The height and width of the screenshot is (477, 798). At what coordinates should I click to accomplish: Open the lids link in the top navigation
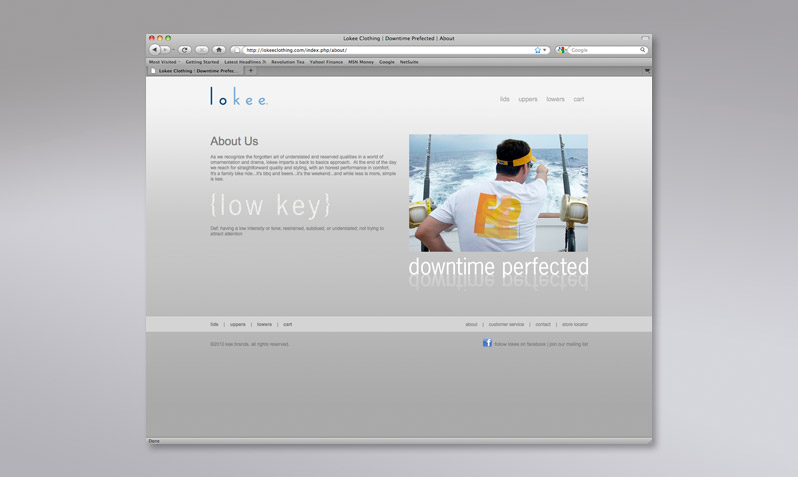click(x=504, y=99)
